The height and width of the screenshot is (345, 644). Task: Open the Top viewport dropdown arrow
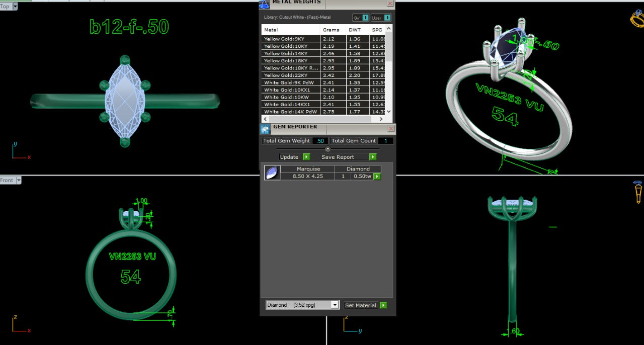pos(15,7)
